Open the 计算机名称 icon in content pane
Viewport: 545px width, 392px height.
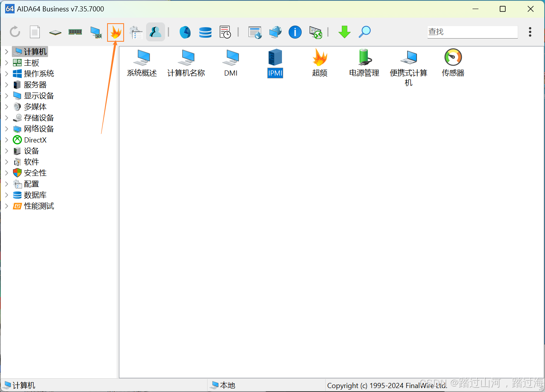click(186, 63)
